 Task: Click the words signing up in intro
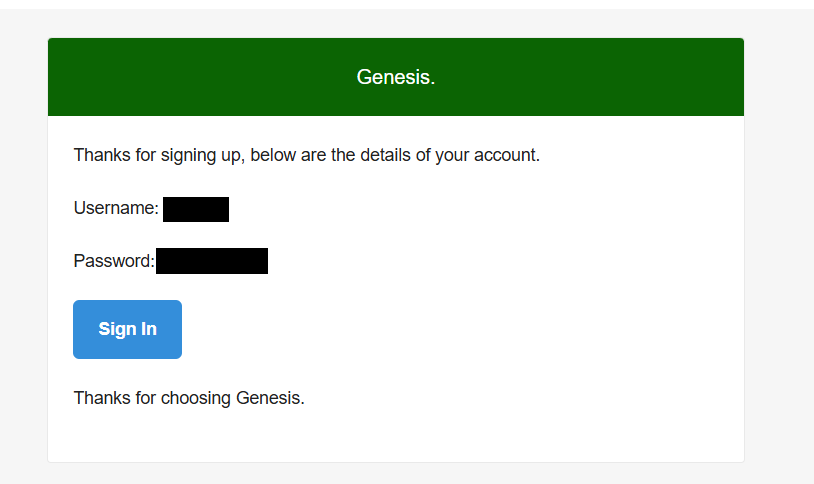coord(194,155)
